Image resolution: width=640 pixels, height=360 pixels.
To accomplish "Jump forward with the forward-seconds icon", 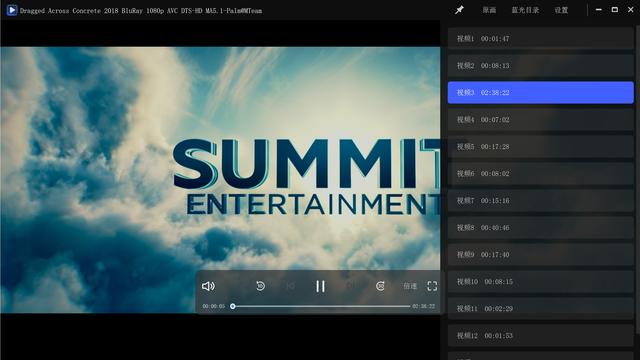I will click(380, 286).
